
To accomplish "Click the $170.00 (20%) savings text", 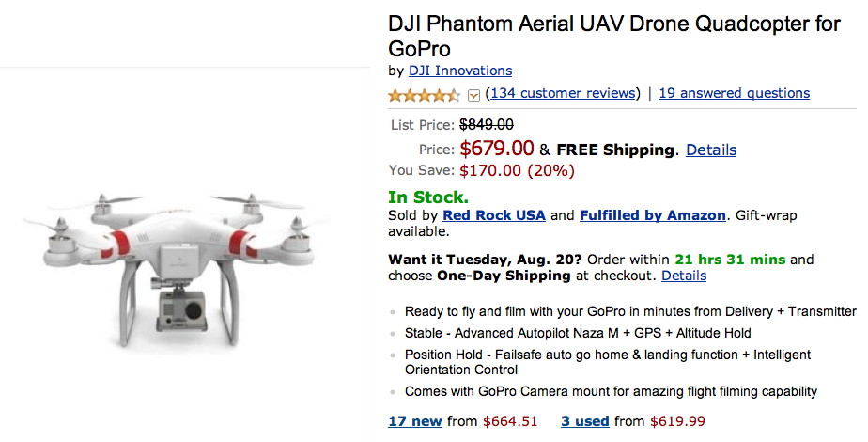I will click(x=517, y=170).
